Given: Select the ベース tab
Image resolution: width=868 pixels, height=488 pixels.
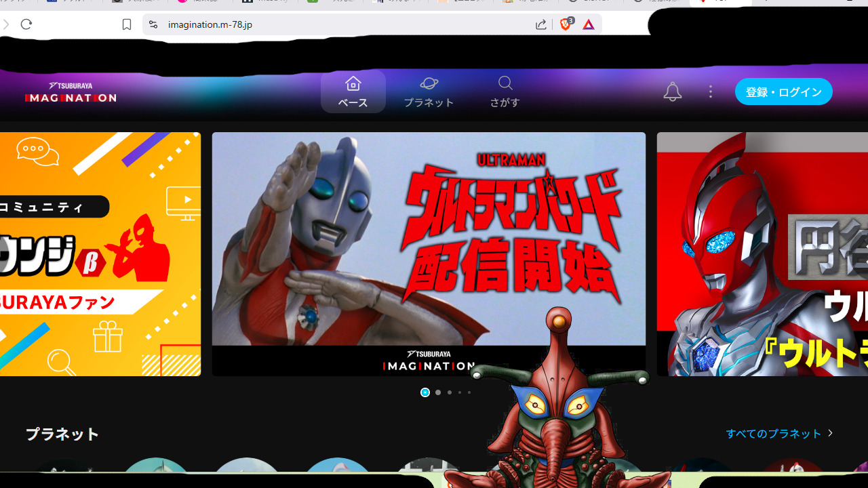Looking at the screenshot, I should [353, 91].
